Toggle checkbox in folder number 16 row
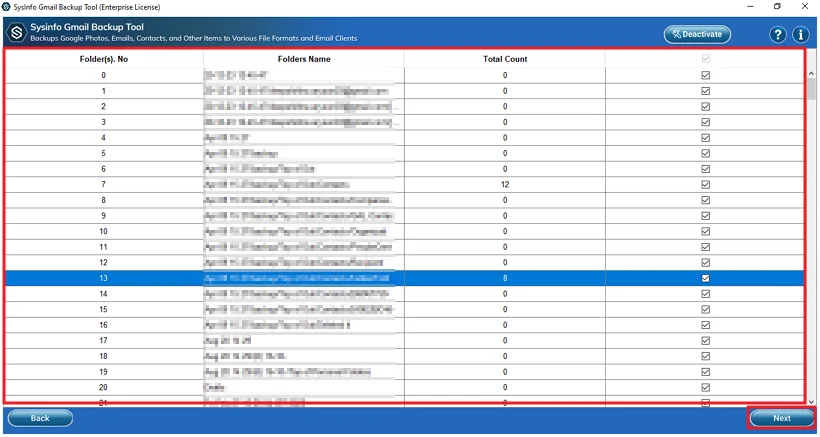Viewport: 820px width, 437px height. point(705,325)
